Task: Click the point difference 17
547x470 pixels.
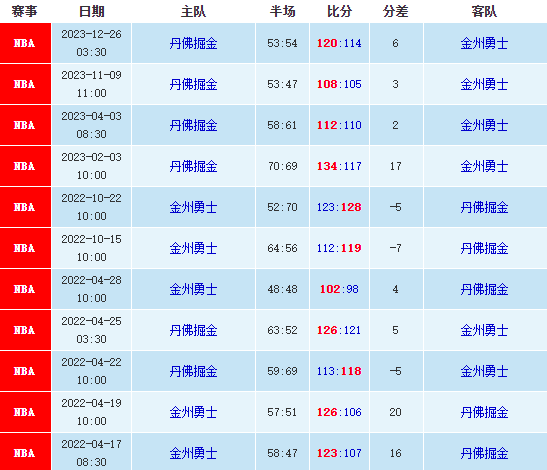Action: (395, 166)
